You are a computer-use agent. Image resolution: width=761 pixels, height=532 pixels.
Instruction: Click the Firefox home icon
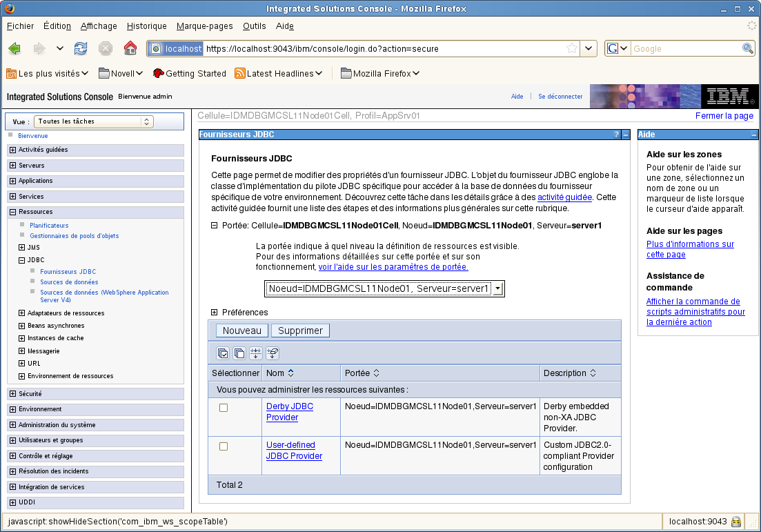(x=130, y=48)
